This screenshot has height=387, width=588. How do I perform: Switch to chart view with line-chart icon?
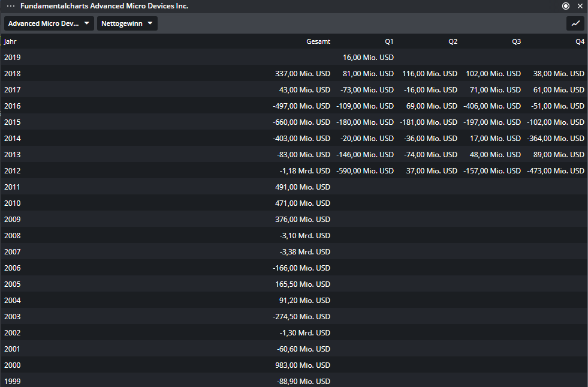tap(575, 23)
